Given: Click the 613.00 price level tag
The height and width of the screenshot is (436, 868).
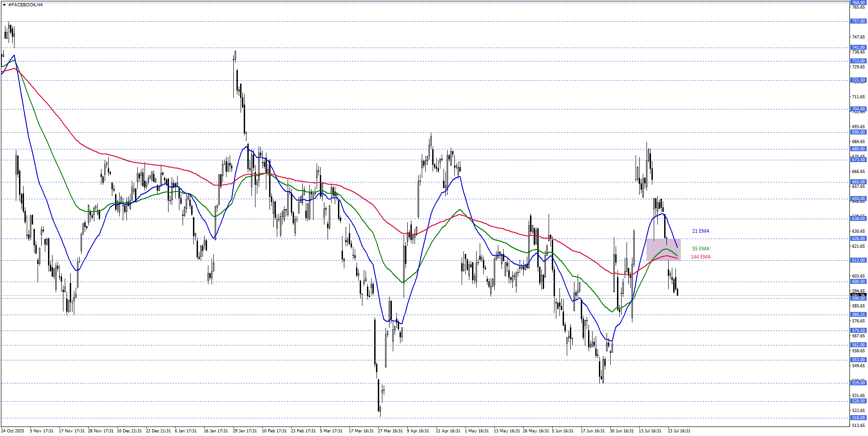Looking at the screenshot, I should point(858,260).
